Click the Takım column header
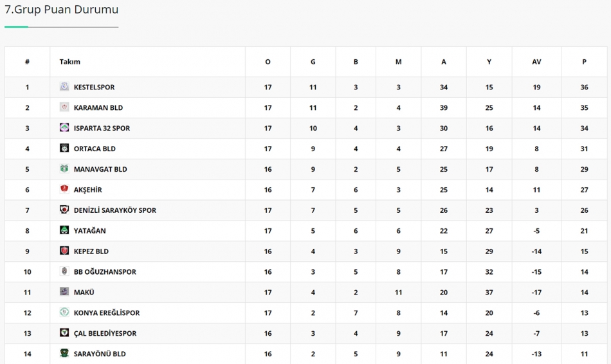The height and width of the screenshot is (364, 611). point(69,62)
